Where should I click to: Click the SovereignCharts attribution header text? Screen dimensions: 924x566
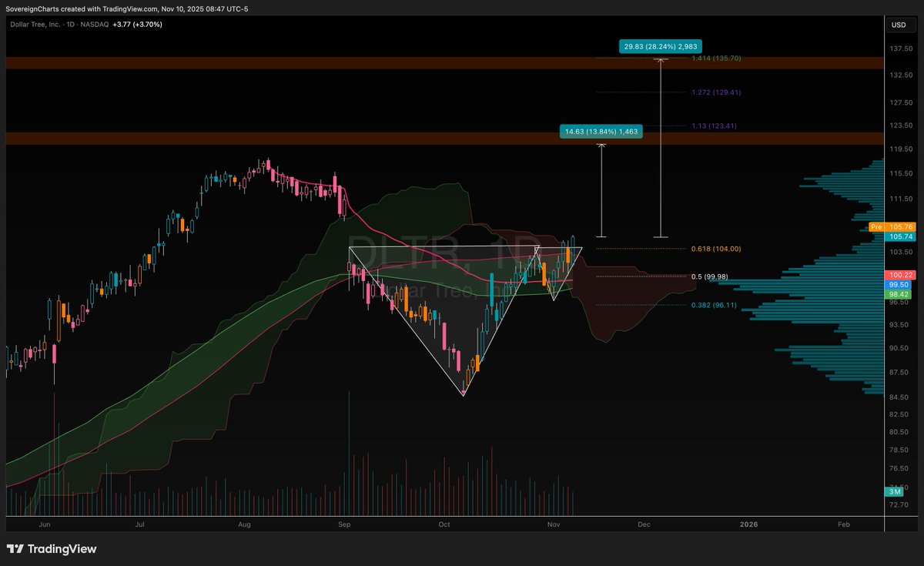pos(129,9)
